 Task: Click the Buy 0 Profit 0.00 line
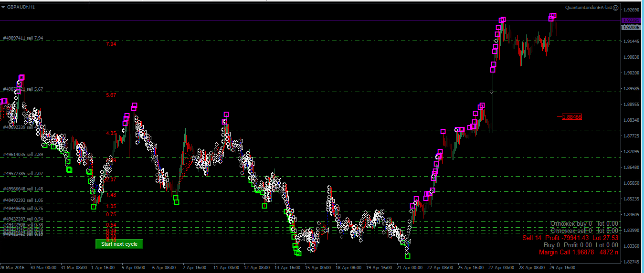coord(581,245)
